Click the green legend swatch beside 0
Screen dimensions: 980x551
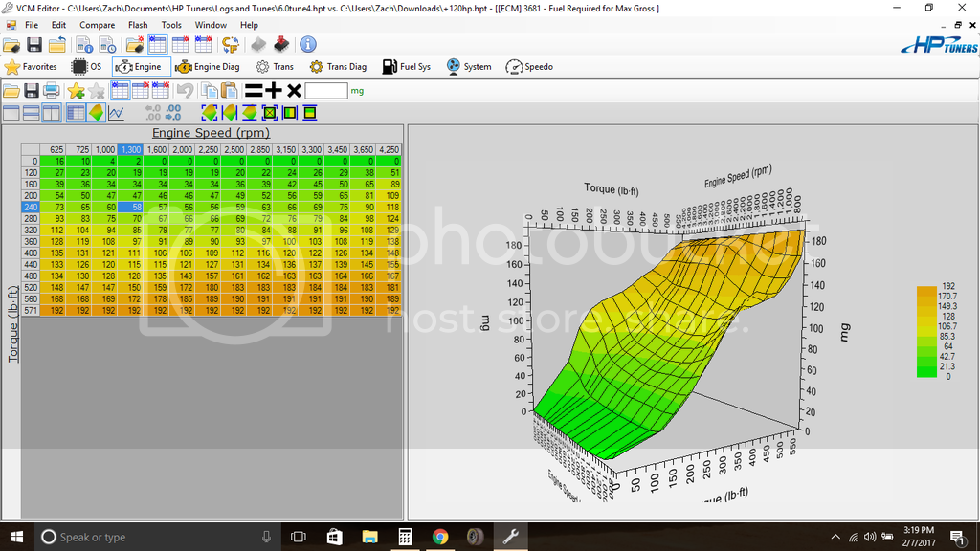926,374
